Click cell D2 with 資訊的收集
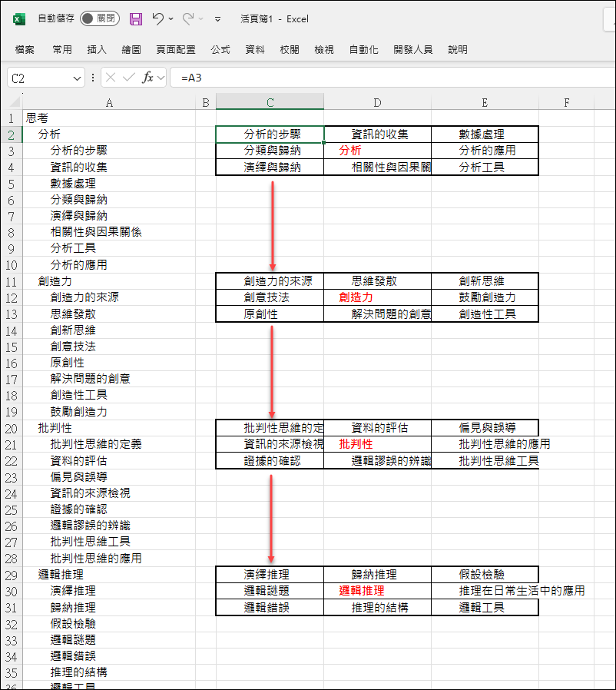This screenshot has width=616, height=690. pos(378,134)
